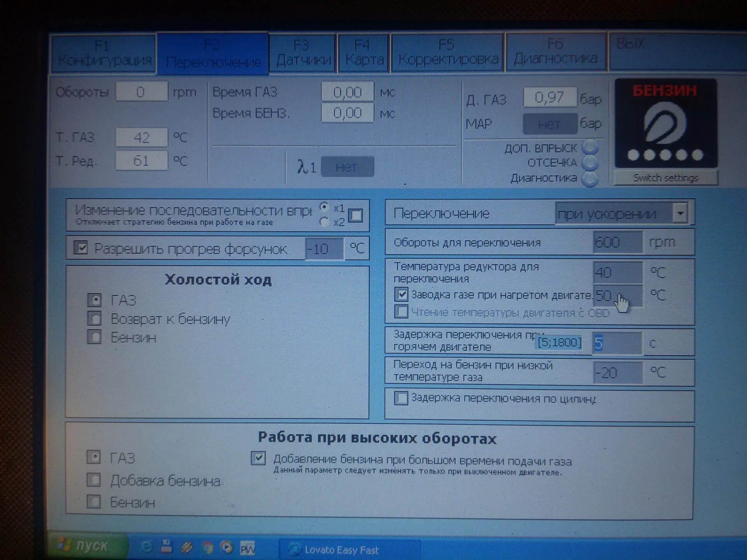Image resolution: width=747 pixels, height=560 pixels.
Task: Click the Диагностика status indicator light
Action: coord(590,179)
